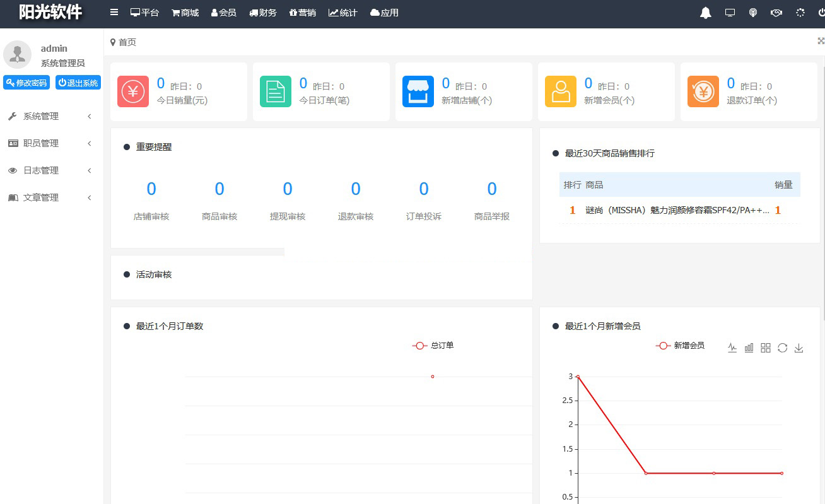Toggle 新增会员 legend series visibility
The width and height of the screenshot is (825, 504).
click(x=680, y=346)
